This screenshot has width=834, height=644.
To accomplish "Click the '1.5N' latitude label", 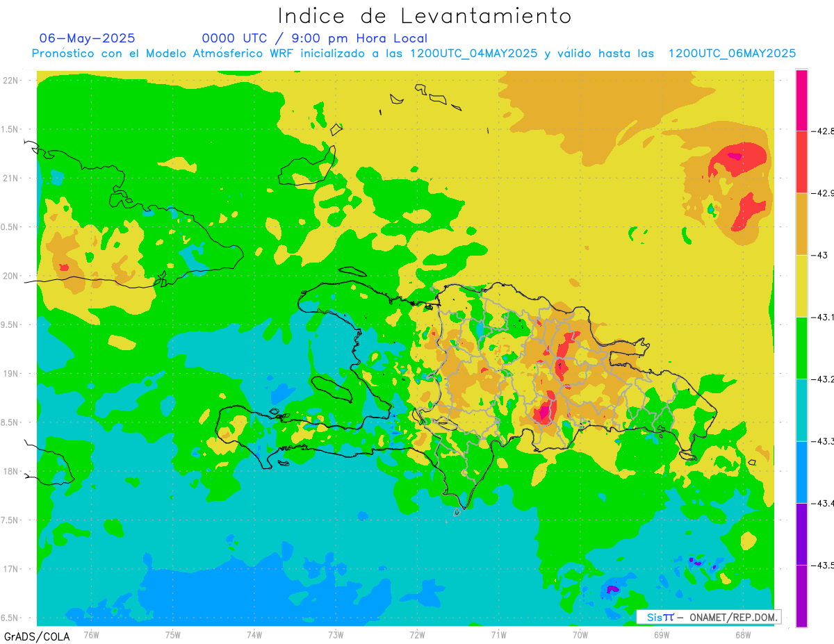I will click(x=10, y=129).
